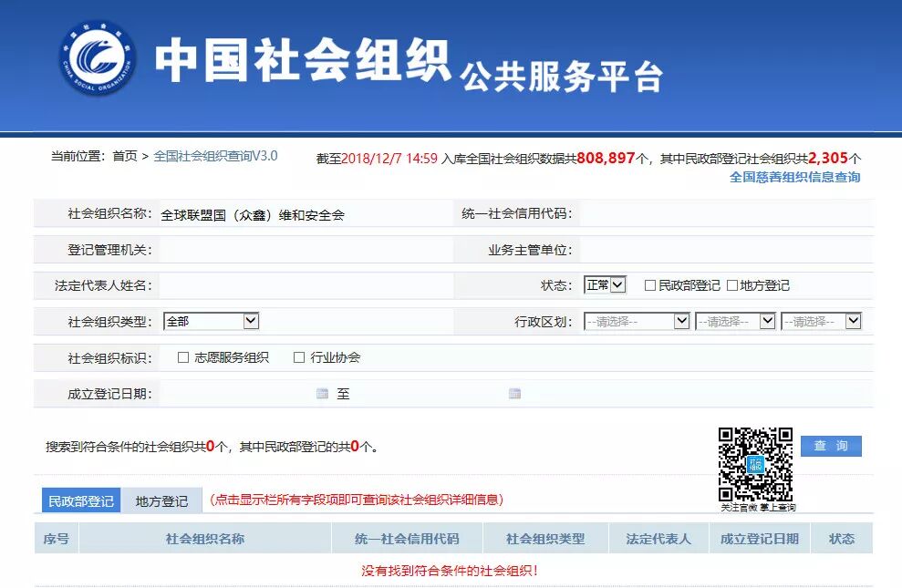Click the 法定代表人姓名 input field

point(306,285)
